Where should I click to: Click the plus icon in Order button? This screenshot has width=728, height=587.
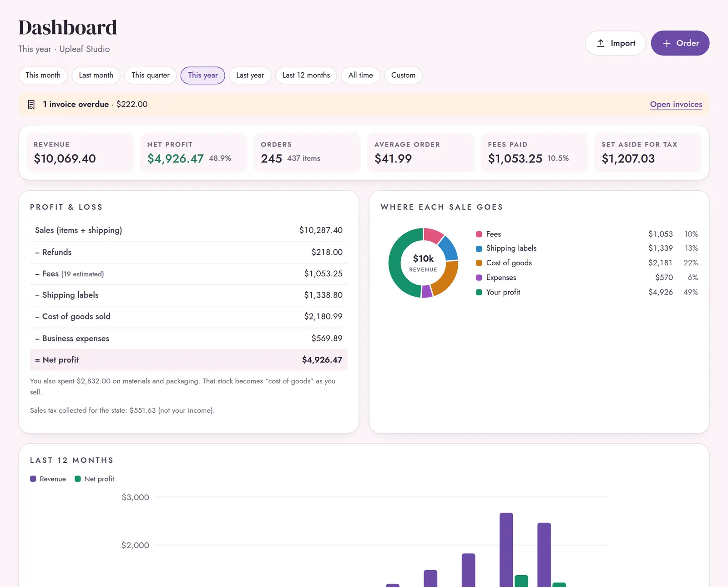(667, 43)
